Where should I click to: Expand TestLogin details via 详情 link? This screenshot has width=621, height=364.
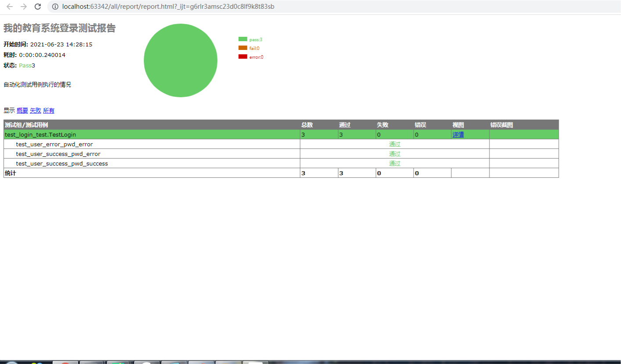pos(458,134)
